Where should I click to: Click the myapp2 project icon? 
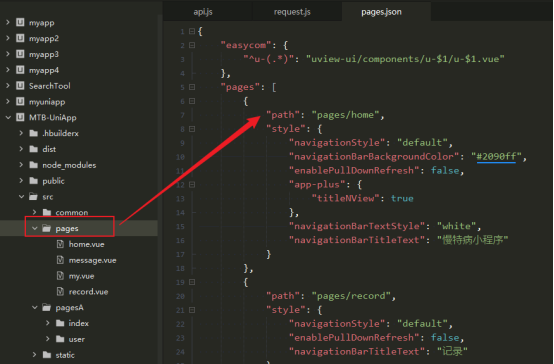[x=20, y=38]
